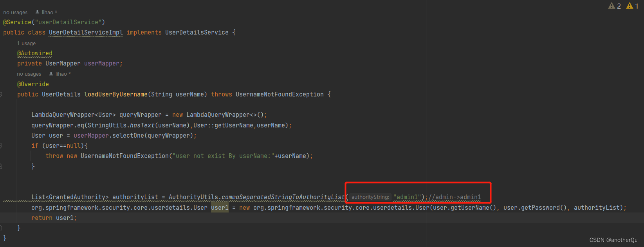Click the //admin->admin1 comment
Image resolution: width=644 pixels, height=247 pixels.
point(455,197)
